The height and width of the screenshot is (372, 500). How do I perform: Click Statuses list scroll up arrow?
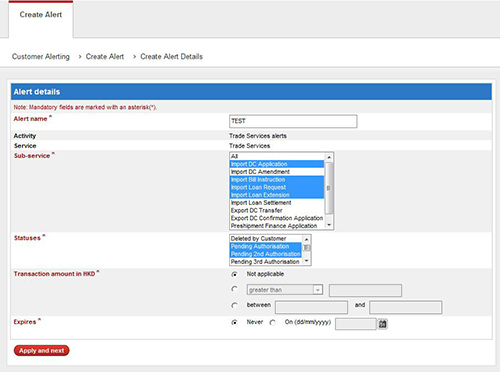(306, 239)
